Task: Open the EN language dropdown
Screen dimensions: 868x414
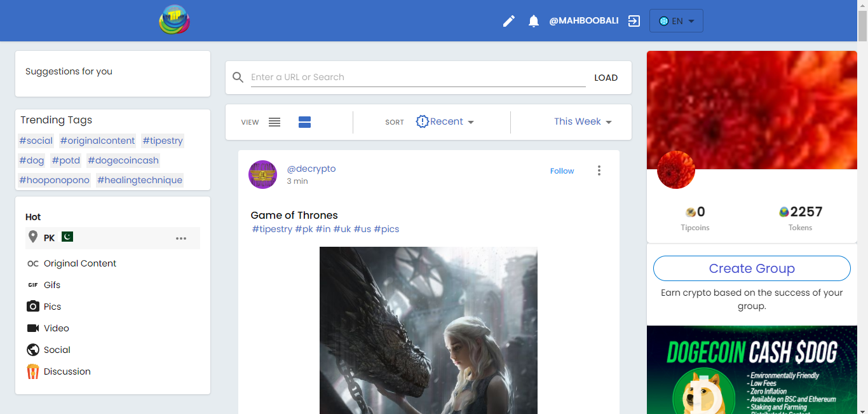Action: pos(676,21)
